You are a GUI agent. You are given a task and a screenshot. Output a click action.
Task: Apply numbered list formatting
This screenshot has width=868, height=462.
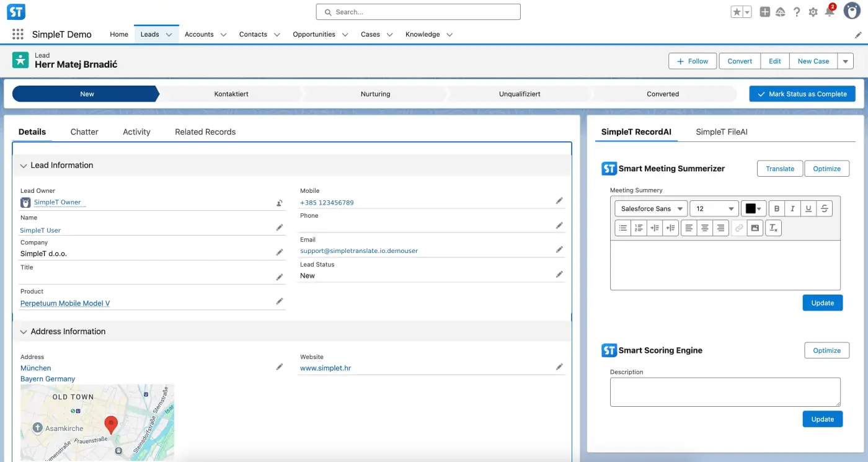[x=639, y=228]
